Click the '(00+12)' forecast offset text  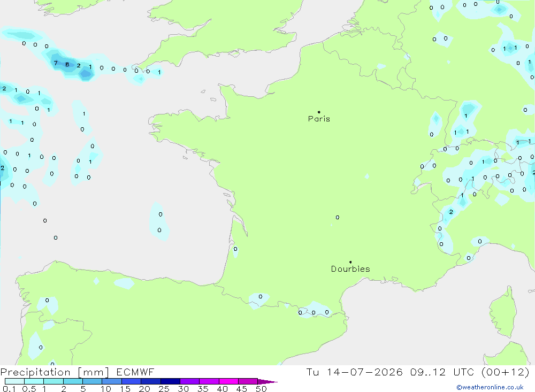pyautogui.click(x=506, y=372)
